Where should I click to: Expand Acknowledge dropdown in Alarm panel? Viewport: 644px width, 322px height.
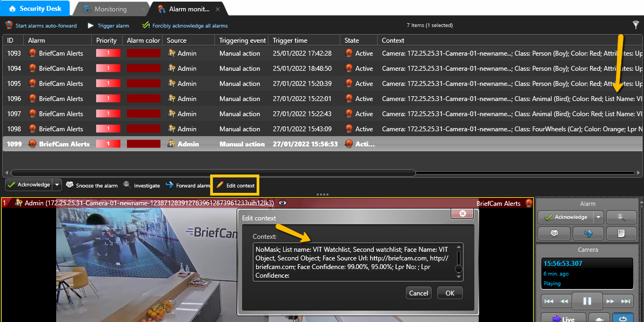[x=599, y=217]
